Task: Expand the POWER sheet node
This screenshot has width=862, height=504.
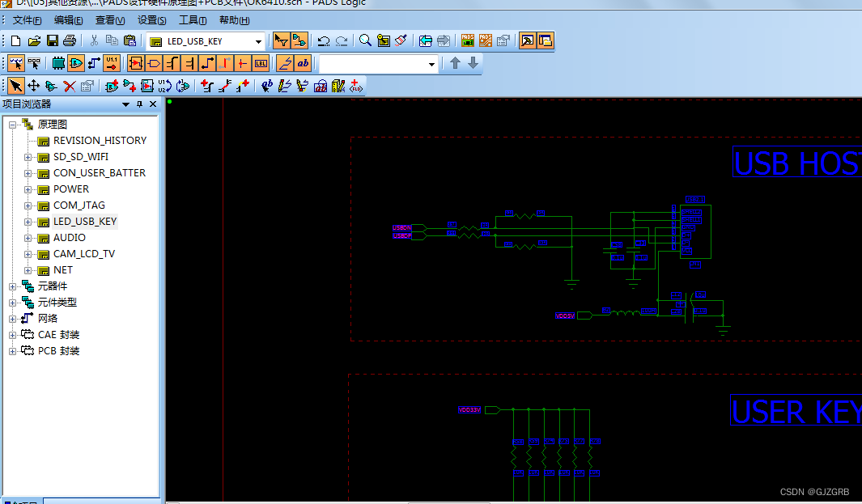Action: [28, 189]
